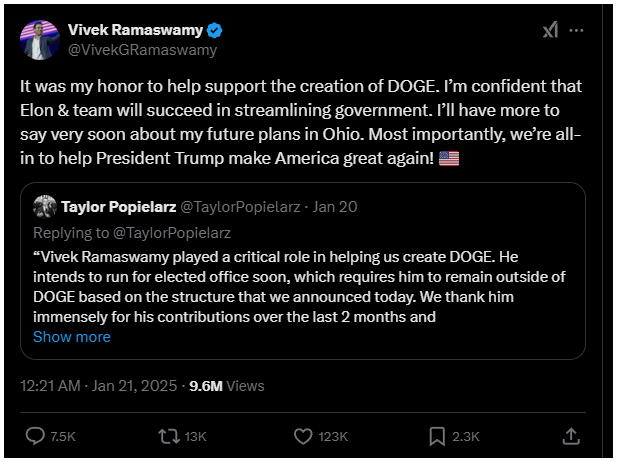Open the quoted tweet body text
The image size is (617, 462).
(x=299, y=287)
